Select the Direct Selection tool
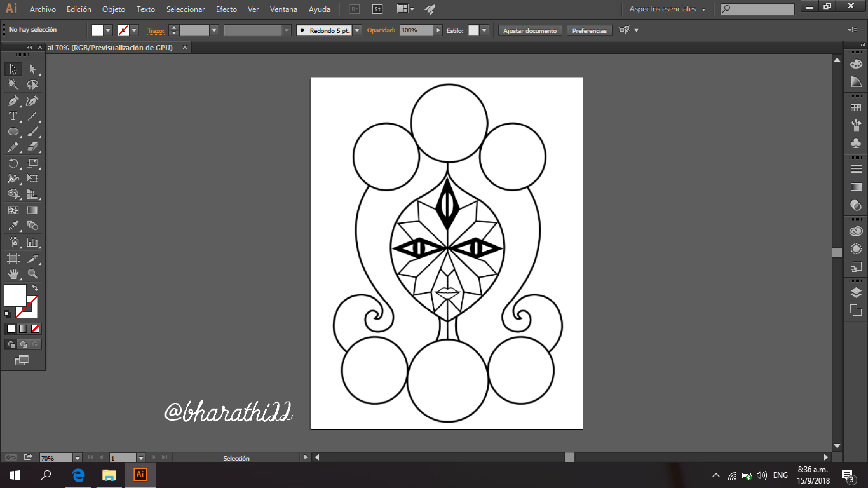 coord(32,69)
